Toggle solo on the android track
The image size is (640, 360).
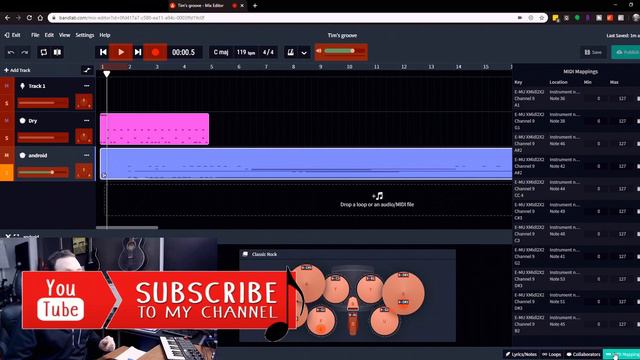pyautogui.click(x=7, y=173)
